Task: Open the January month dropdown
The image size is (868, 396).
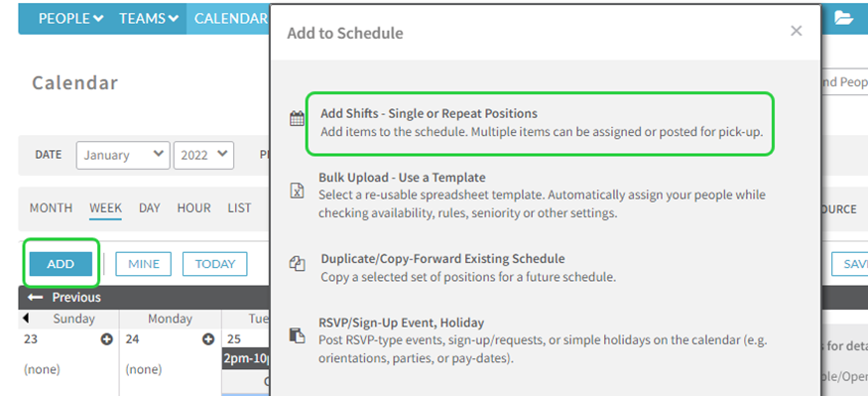Action: coord(123,155)
